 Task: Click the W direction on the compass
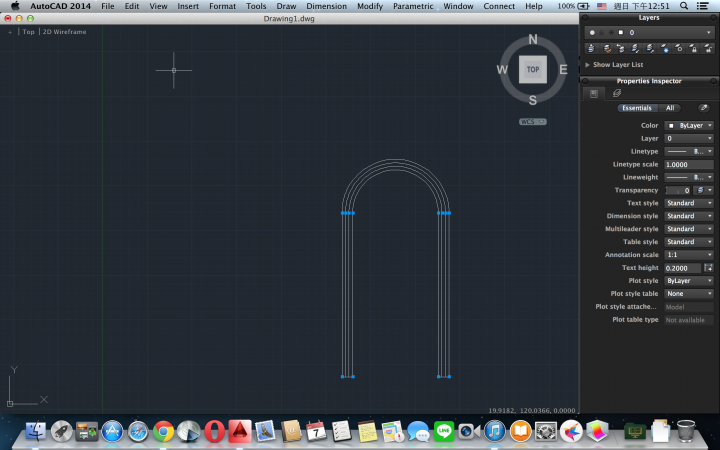(502, 69)
